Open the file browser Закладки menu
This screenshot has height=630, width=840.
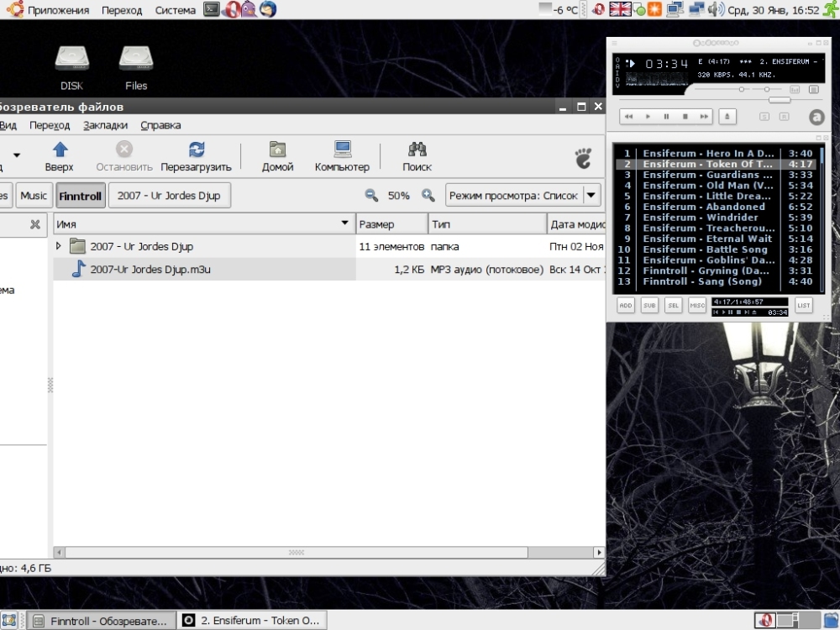pyautogui.click(x=106, y=125)
